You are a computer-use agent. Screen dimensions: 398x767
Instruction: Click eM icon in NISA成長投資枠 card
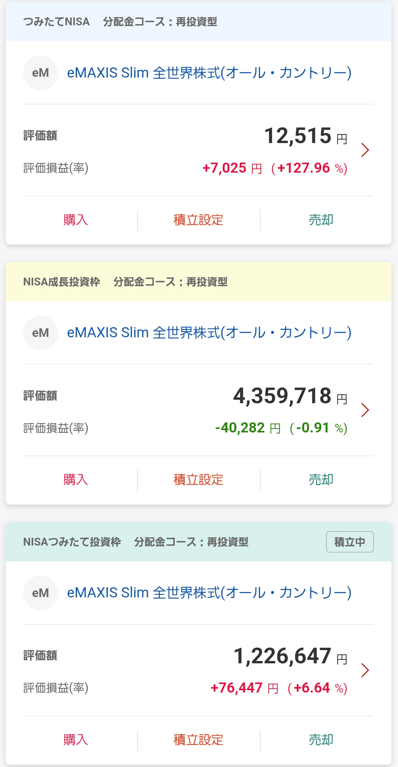point(41,333)
